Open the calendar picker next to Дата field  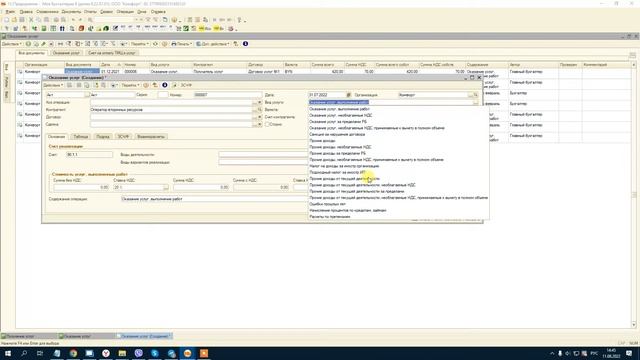349,95
